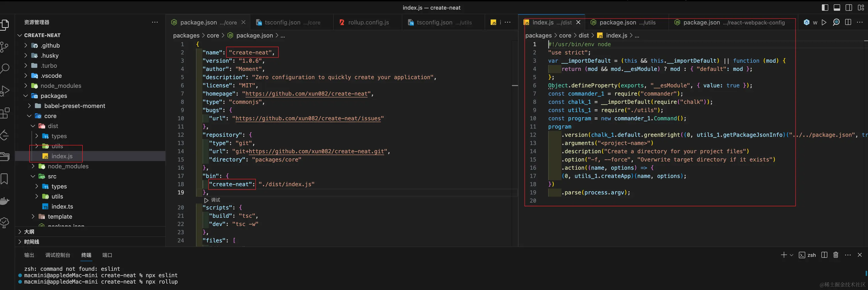
Task: Split the right editor group
Action: [848, 22]
